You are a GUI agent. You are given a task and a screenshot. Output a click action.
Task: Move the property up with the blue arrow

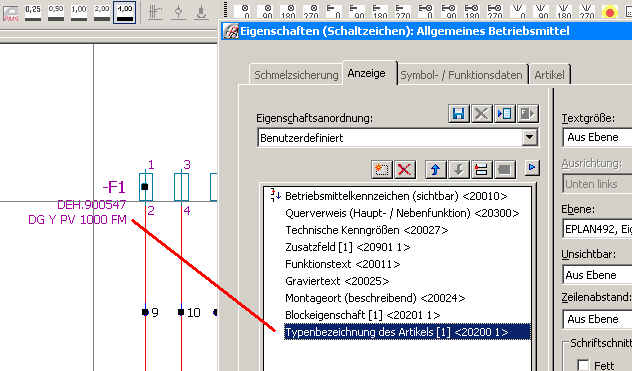(435, 169)
